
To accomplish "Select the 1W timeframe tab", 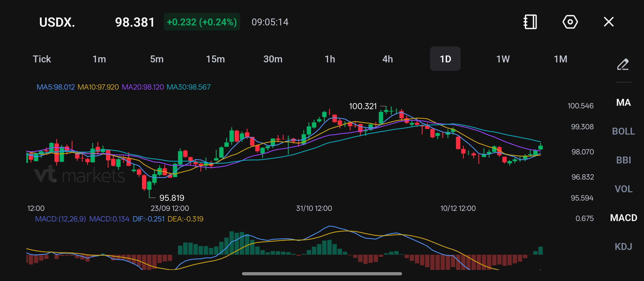I will point(503,59).
